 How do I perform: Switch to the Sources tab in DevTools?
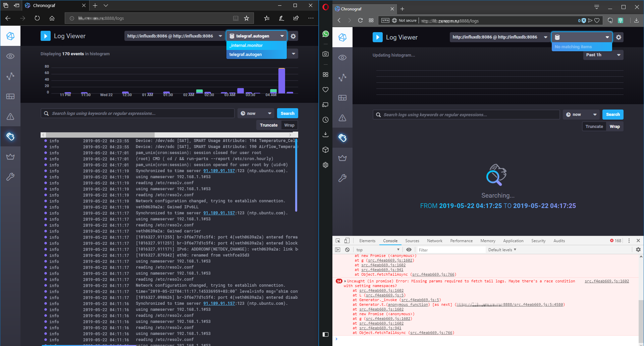pos(412,240)
